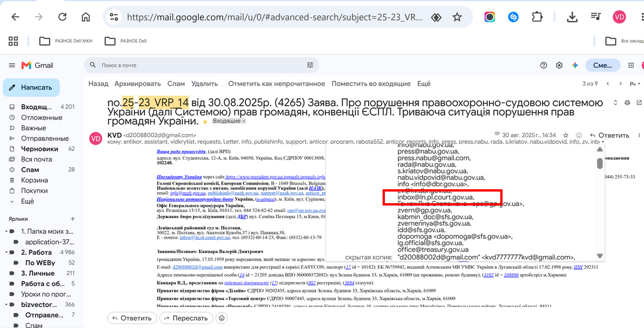
Task: Print the conversation
Action: tap(627, 103)
